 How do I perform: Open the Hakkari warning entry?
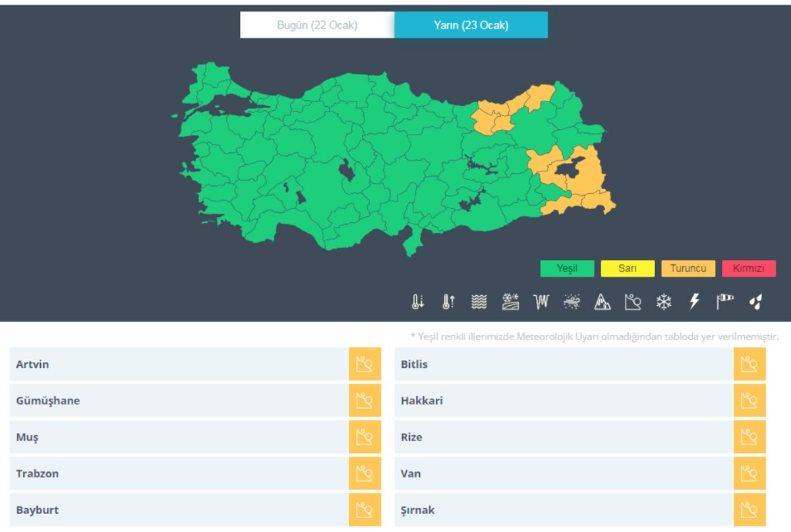click(x=564, y=401)
